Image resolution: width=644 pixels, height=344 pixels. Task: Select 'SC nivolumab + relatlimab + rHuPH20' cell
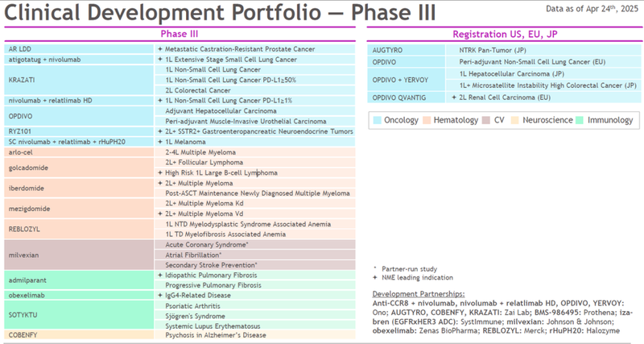point(79,142)
